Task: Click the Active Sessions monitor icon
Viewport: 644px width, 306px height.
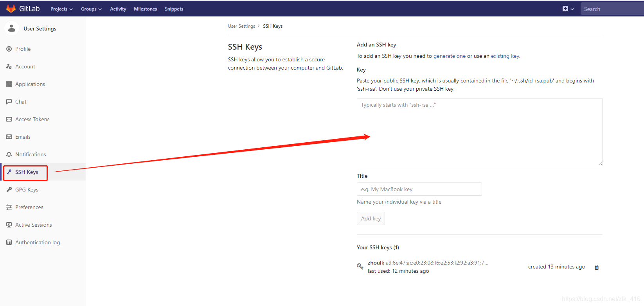Action: point(9,225)
